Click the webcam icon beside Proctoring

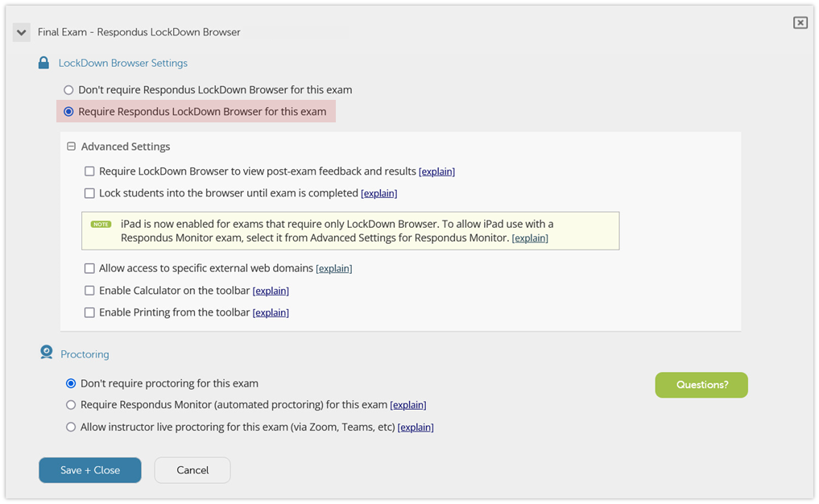coord(47,353)
